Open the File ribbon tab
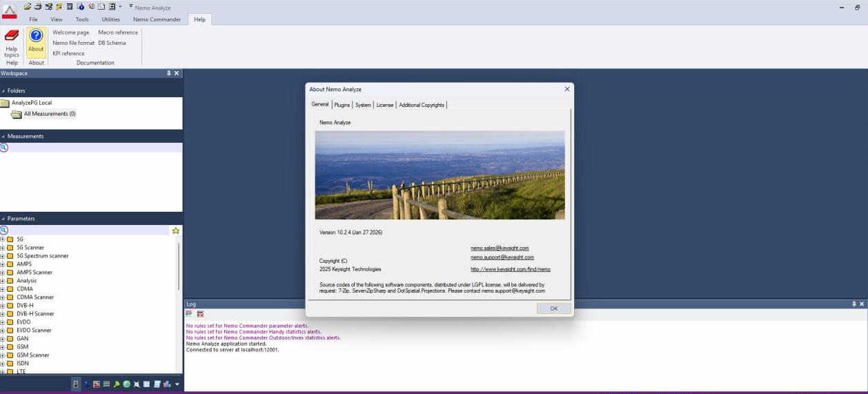 coord(33,19)
